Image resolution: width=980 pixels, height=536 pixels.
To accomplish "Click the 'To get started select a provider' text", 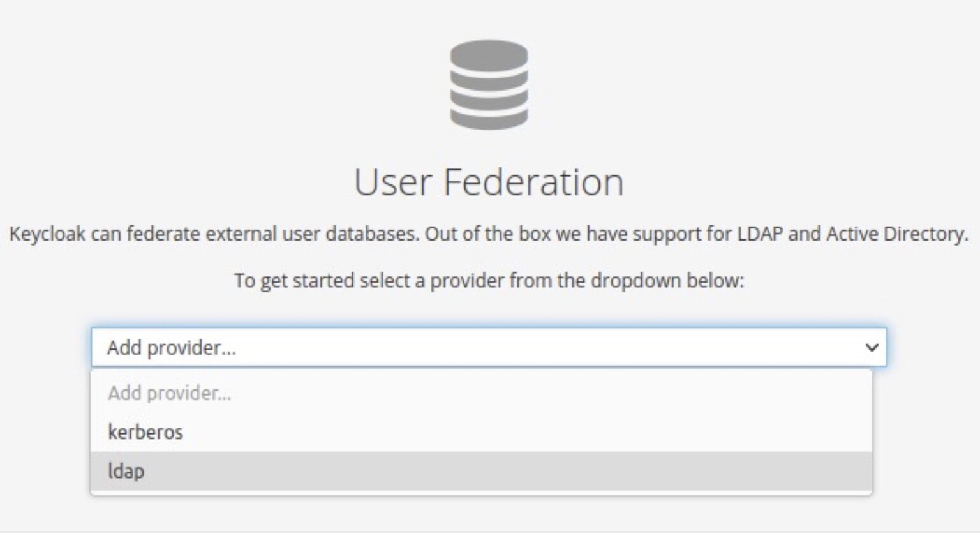I will pos(489,280).
